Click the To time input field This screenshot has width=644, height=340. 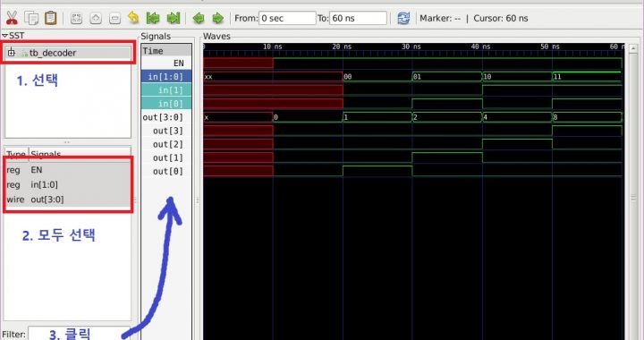(x=358, y=18)
